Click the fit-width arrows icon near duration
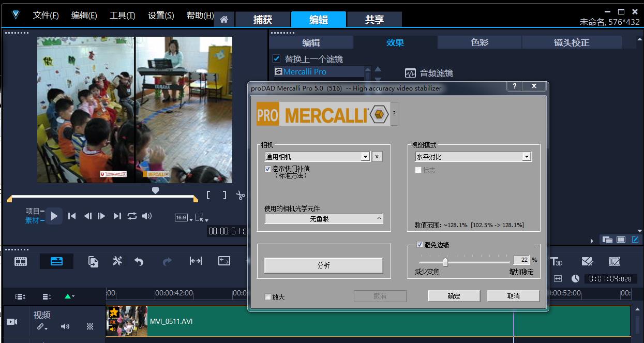This screenshot has width=644, height=343. pyautogui.click(x=558, y=278)
